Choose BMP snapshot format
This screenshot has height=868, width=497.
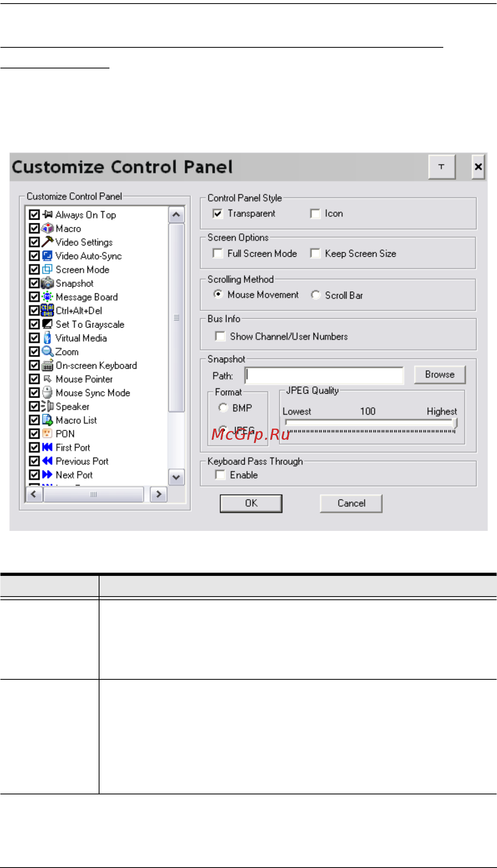tap(223, 408)
